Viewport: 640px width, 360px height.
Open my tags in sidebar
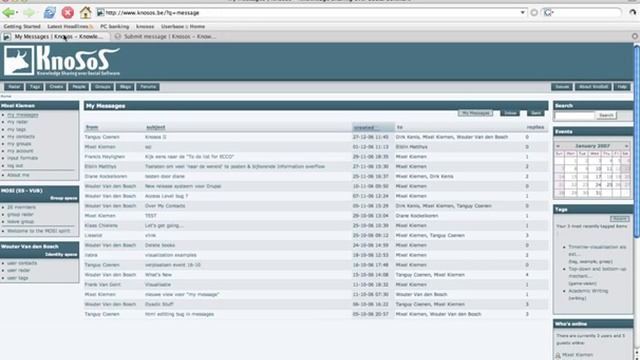(x=16, y=129)
